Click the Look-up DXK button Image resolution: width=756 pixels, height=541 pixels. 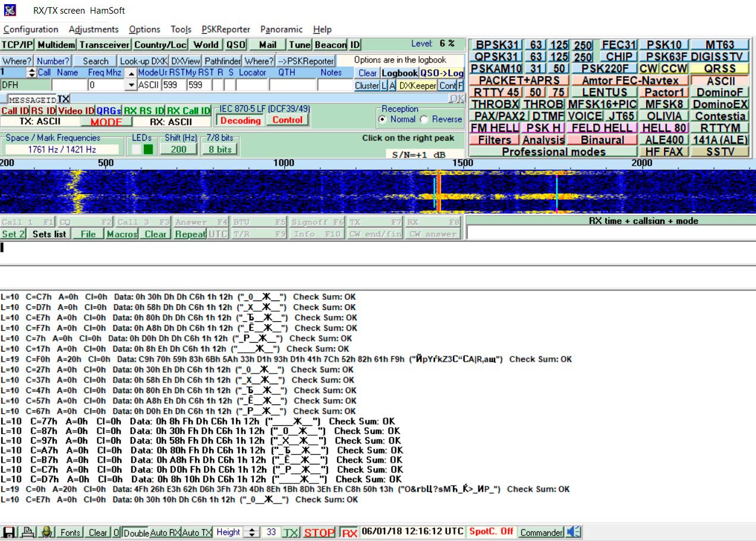(144, 61)
